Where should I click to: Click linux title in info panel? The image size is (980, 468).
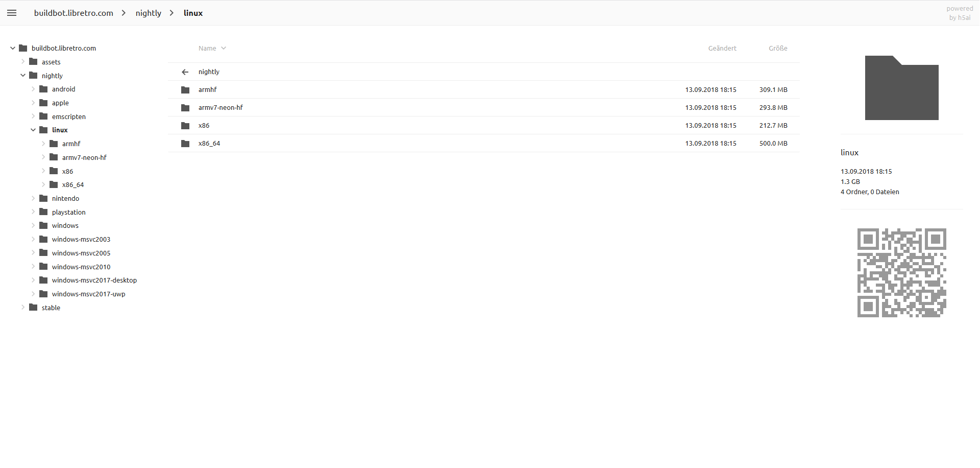[x=849, y=152]
